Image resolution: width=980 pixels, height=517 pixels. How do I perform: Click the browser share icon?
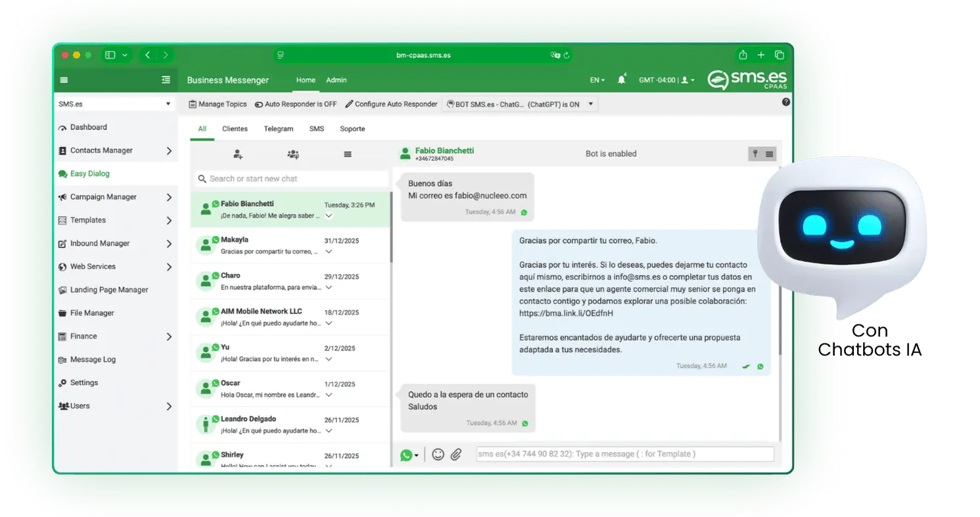click(x=743, y=55)
